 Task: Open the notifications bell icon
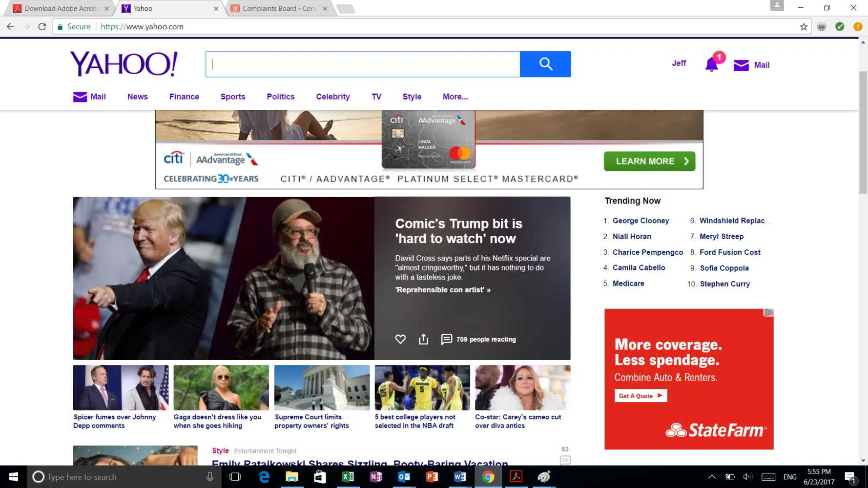pos(712,65)
